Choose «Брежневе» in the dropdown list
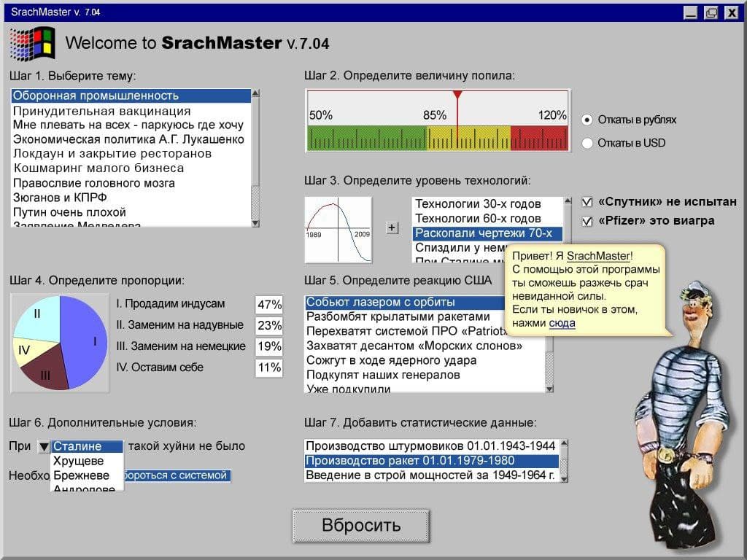 81,475
